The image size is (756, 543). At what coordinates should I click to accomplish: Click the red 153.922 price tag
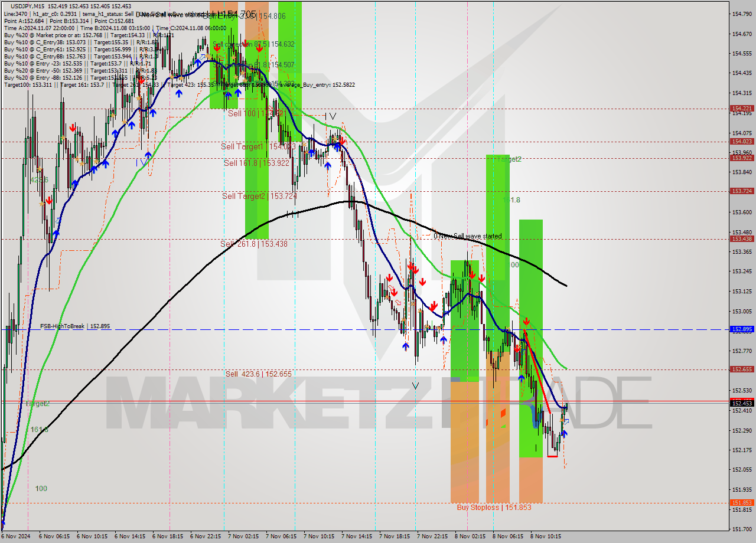click(742, 158)
